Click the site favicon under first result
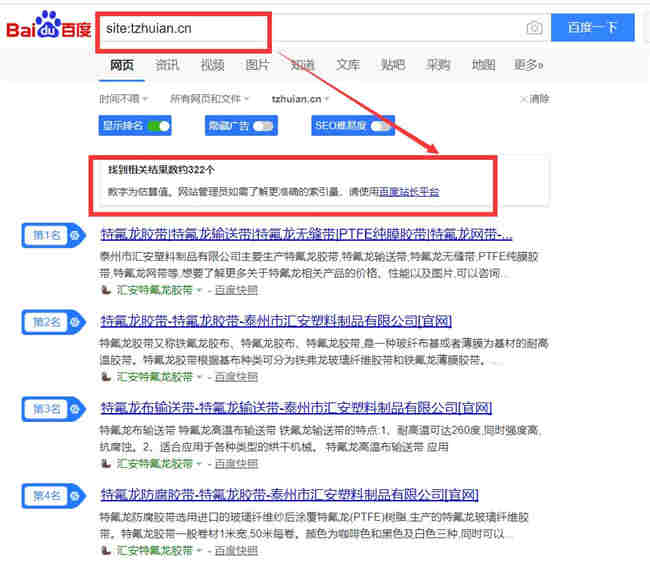The width and height of the screenshot is (650, 562). coord(106,290)
